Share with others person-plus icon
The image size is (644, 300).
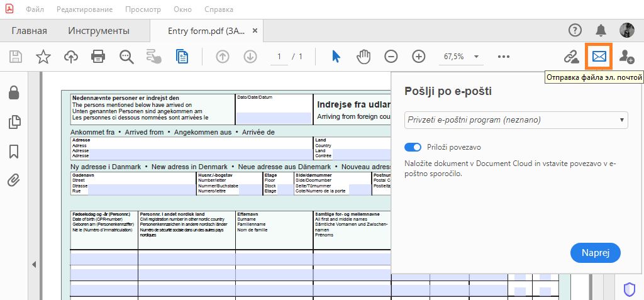point(626,57)
